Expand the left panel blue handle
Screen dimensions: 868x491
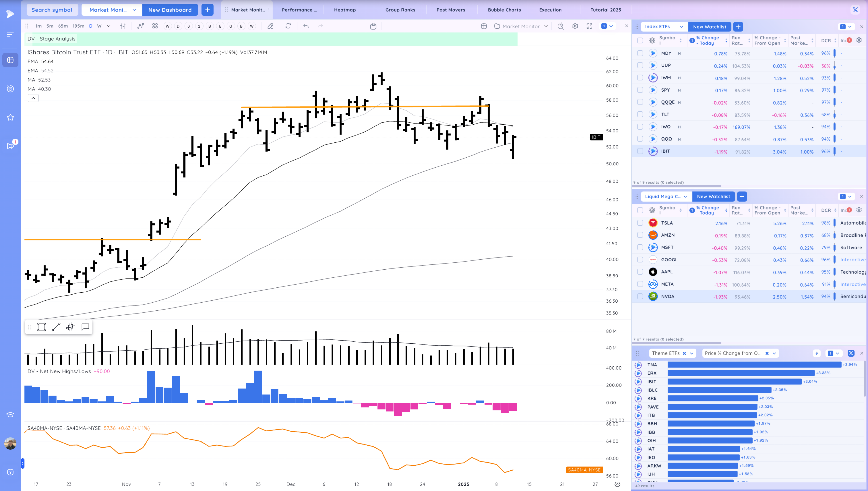23,464
